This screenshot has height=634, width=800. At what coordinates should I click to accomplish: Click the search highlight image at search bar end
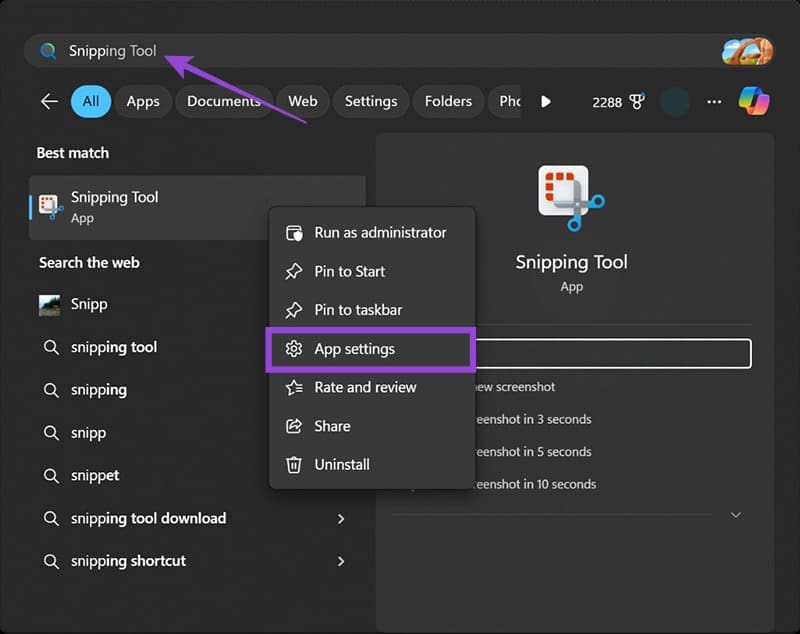click(x=747, y=51)
